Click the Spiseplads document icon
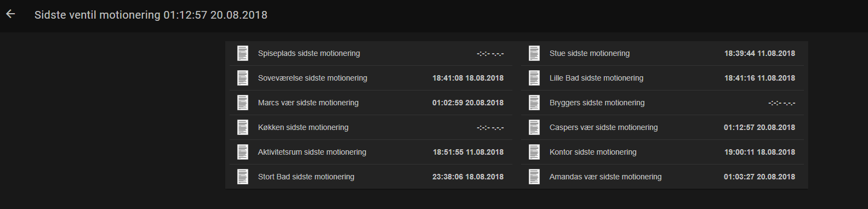The height and width of the screenshot is (209, 868). (243, 53)
